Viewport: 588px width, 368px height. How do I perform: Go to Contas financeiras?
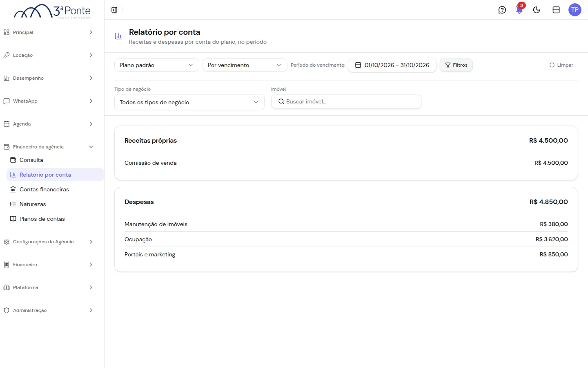pyautogui.click(x=55, y=189)
